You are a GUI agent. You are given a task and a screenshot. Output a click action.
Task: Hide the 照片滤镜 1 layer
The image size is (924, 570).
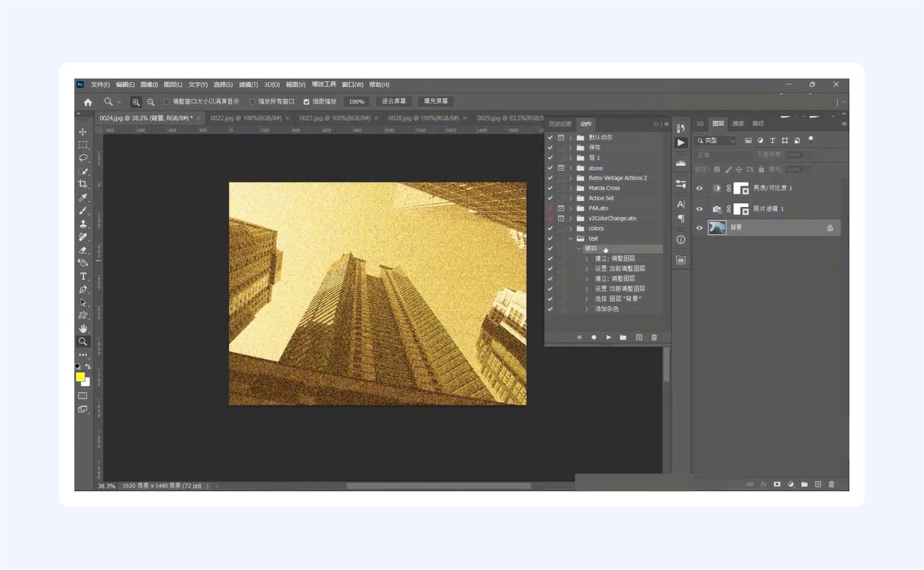click(x=699, y=209)
